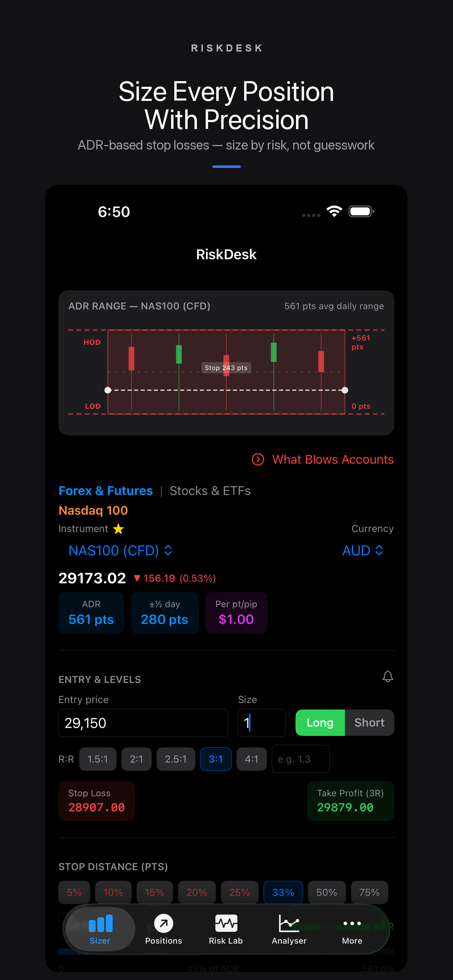Select the 3:1 risk-reward option
This screenshot has width=453, height=980.
[216, 759]
